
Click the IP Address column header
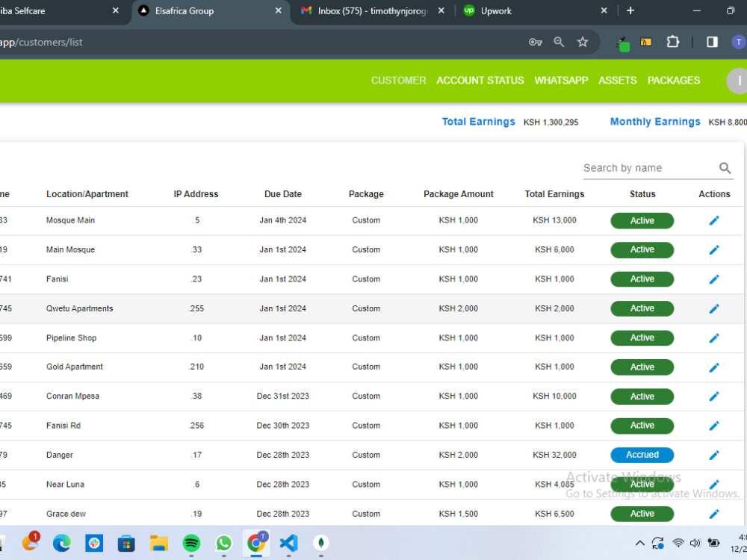196,194
